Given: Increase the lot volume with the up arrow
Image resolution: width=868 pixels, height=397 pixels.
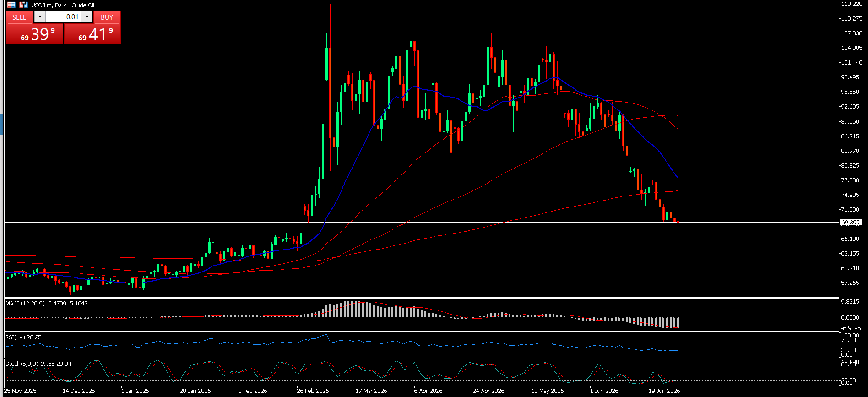Looking at the screenshot, I should 87,17.
